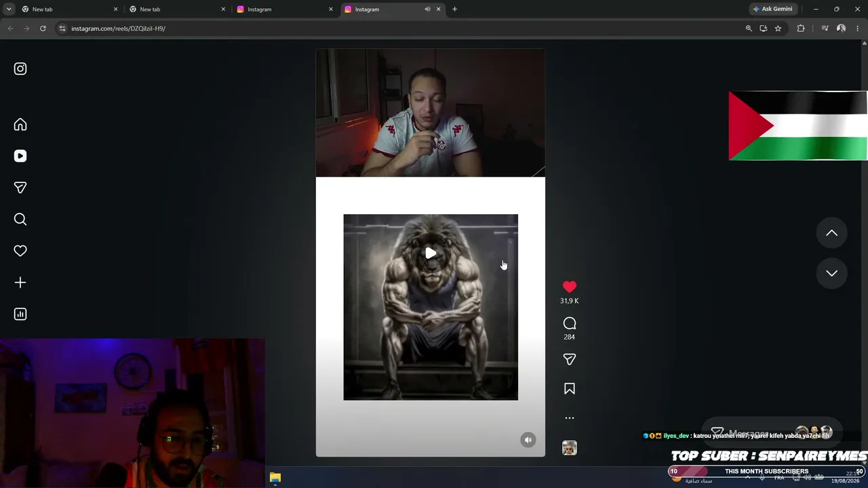
Task: Unlike the reel with red heart
Action: [570, 287]
